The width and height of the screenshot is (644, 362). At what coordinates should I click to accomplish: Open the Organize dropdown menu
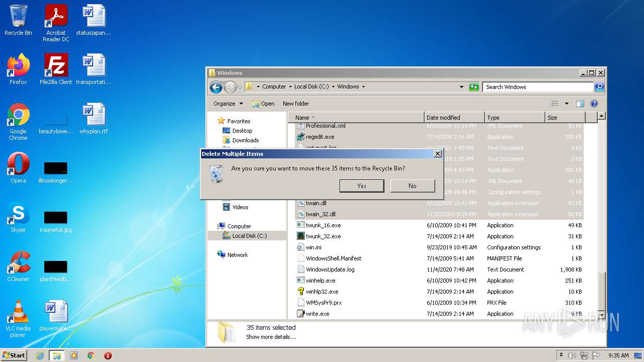click(228, 104)
